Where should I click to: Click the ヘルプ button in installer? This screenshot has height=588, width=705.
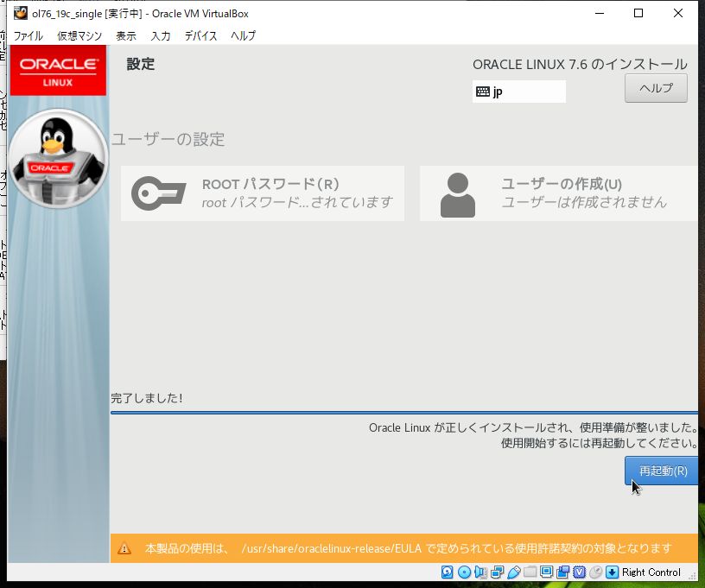656,88
